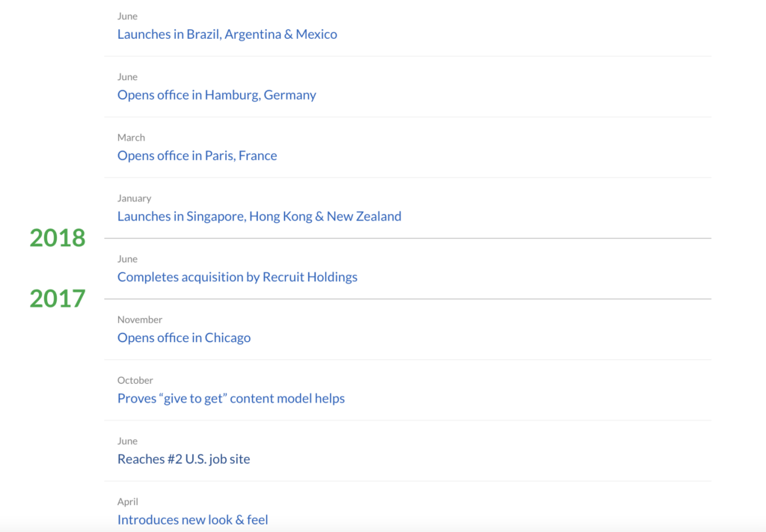Screen dimensions: 766x532
Task: Click the 2018 year marker
Action: pos(58,238)
